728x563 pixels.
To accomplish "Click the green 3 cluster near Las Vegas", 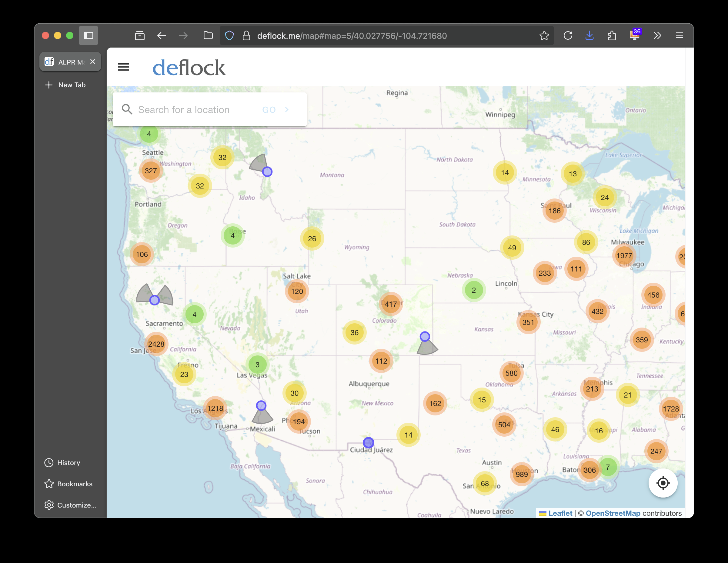I will (257, 365).
